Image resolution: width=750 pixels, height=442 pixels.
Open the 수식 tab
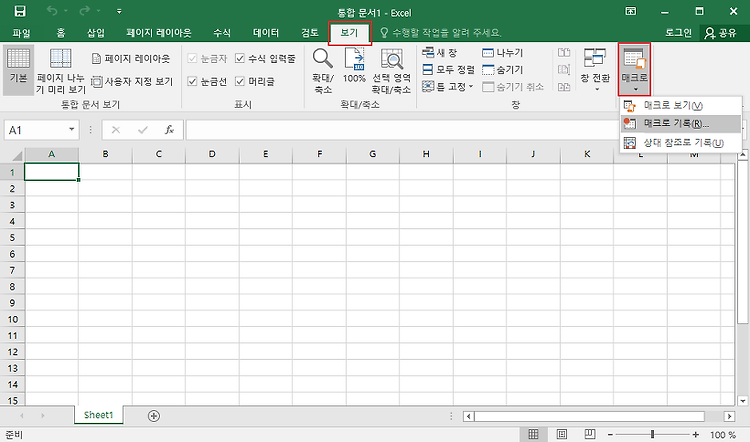(221, 33)
